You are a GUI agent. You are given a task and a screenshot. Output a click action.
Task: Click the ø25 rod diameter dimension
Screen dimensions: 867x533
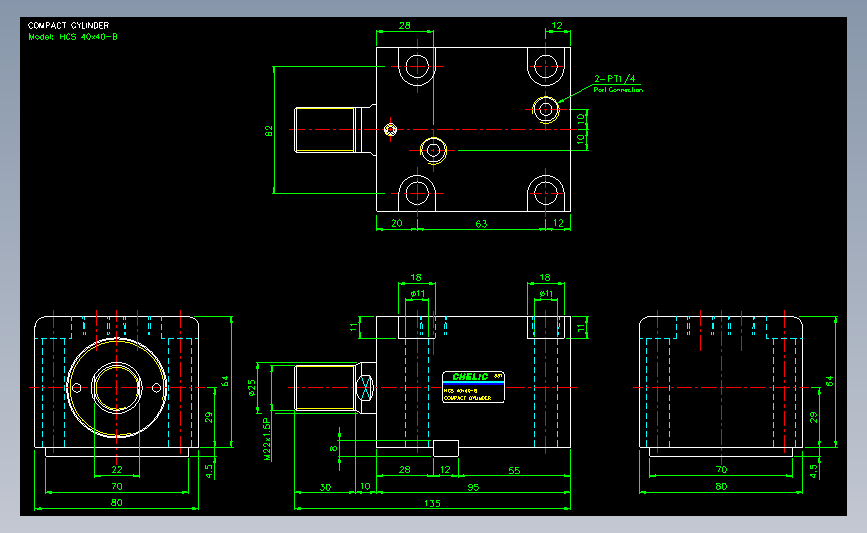(252, 388)
